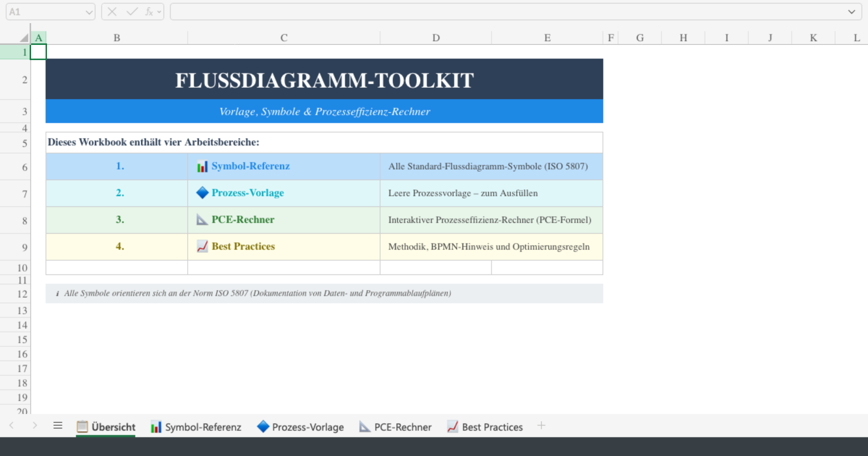Image resolution: width=868 pixels, height=456 pixels.
Task: Select column D by clicking its header
Action: pyautogui.click(x=435, y=37)
